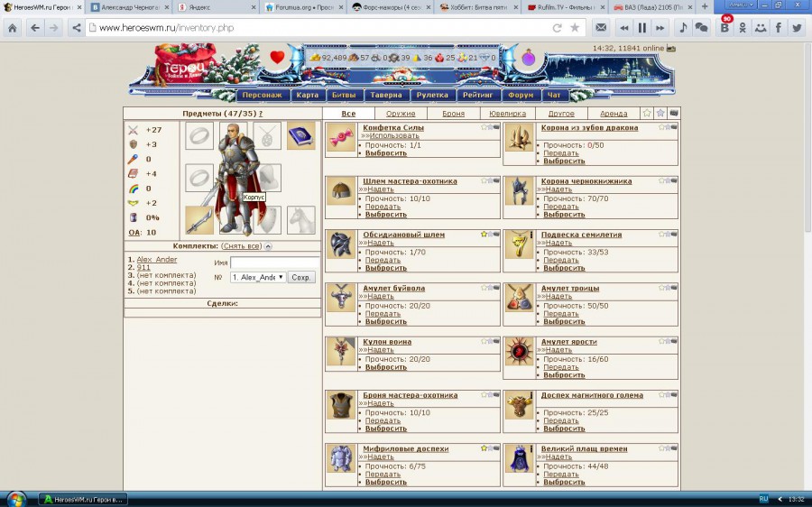Click the equipped sword weapon slot
Image resolution: width=812 pixels, height=507 pixels.
199,220
